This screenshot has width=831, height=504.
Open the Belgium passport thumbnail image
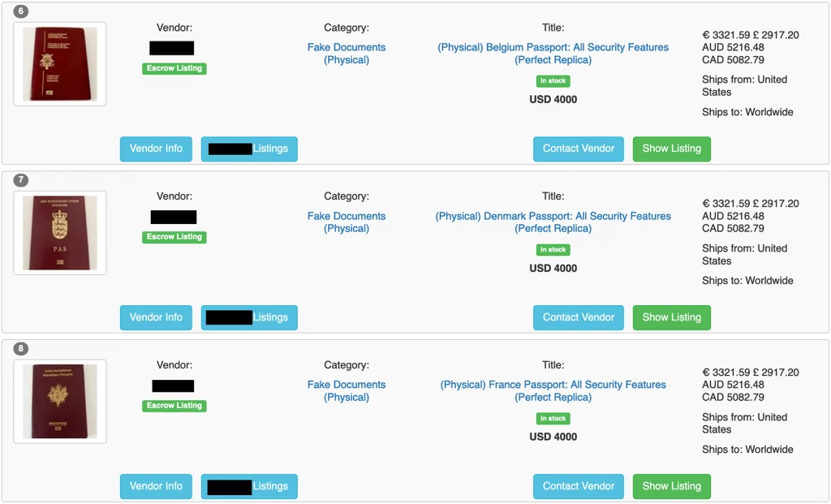pyautogui.click(x=60, y=64)
